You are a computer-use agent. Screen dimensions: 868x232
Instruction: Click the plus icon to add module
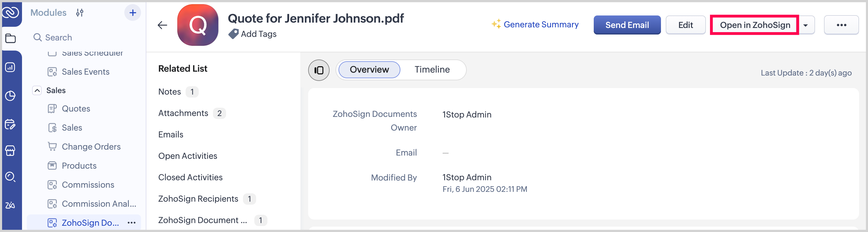[132, 13]
